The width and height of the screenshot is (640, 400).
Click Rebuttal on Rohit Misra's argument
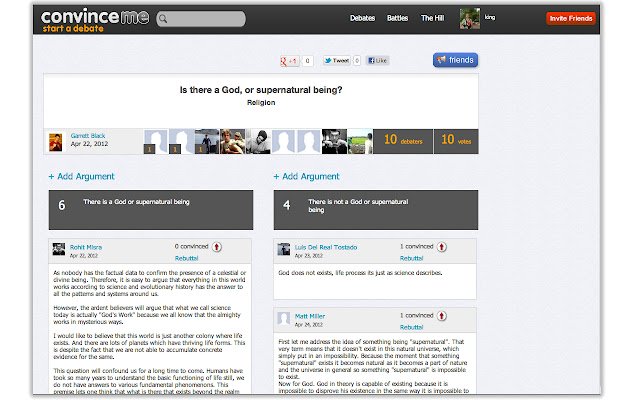(186, 258)
